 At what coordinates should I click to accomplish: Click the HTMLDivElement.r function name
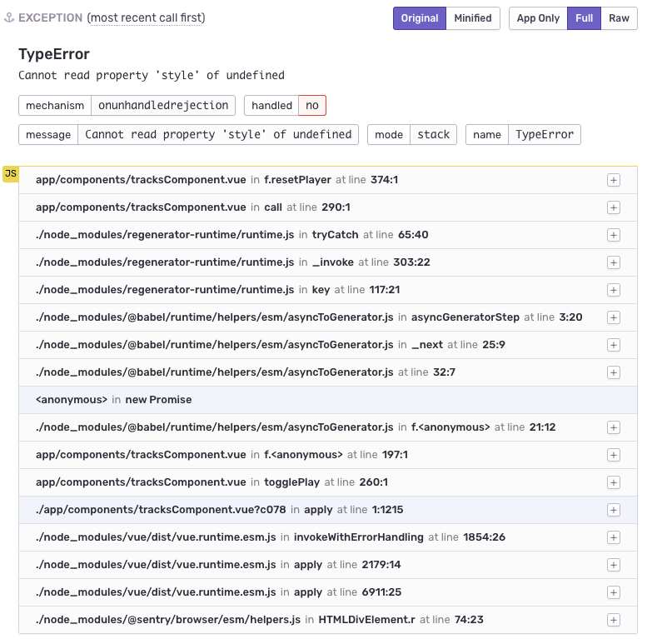click(x=366, y=620)
